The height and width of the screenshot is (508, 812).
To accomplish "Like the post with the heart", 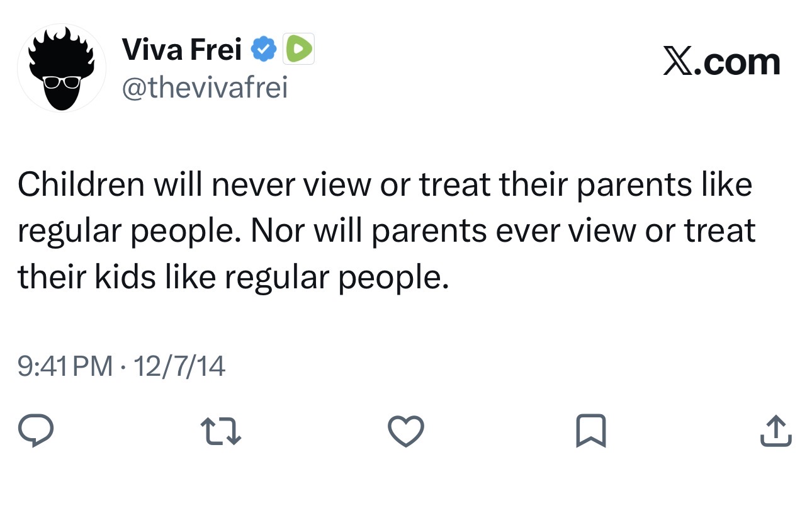I will coord(405,431).
